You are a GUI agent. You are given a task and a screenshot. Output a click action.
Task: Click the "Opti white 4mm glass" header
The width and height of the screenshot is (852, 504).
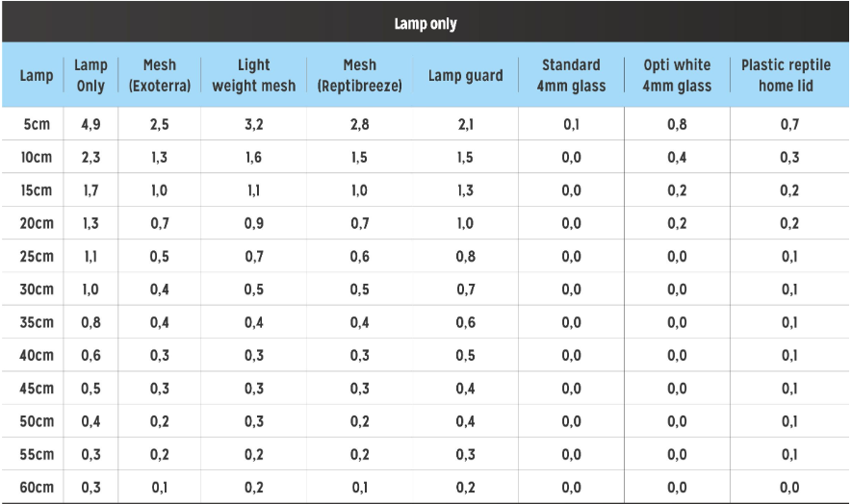pyautogui.click(x=677, y=75)
